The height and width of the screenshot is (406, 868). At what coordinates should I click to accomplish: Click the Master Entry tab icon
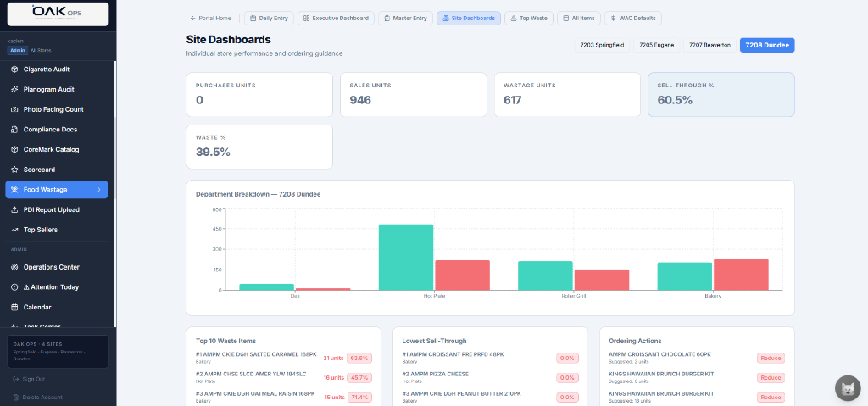[x=387, y=19]
